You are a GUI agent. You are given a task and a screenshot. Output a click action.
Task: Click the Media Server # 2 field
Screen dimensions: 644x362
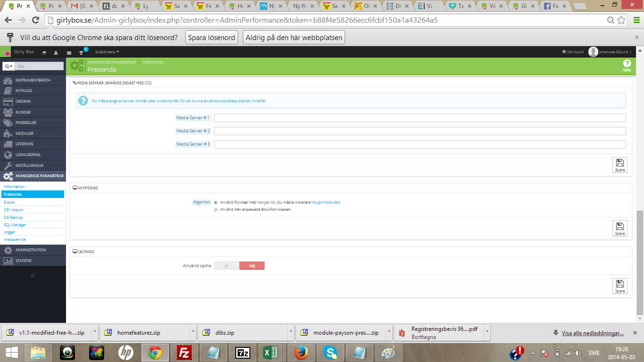(420, 131)
